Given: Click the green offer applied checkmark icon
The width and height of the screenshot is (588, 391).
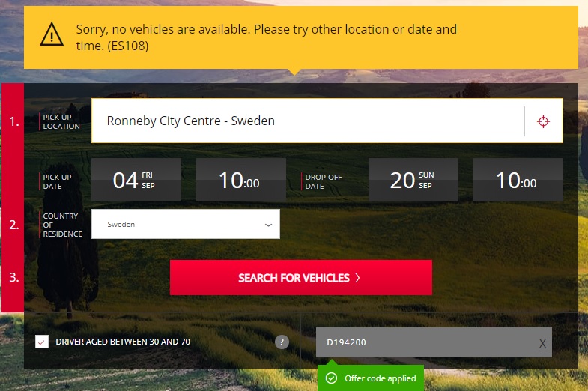Looking at the screenshot, I should (x=331, y=378).
